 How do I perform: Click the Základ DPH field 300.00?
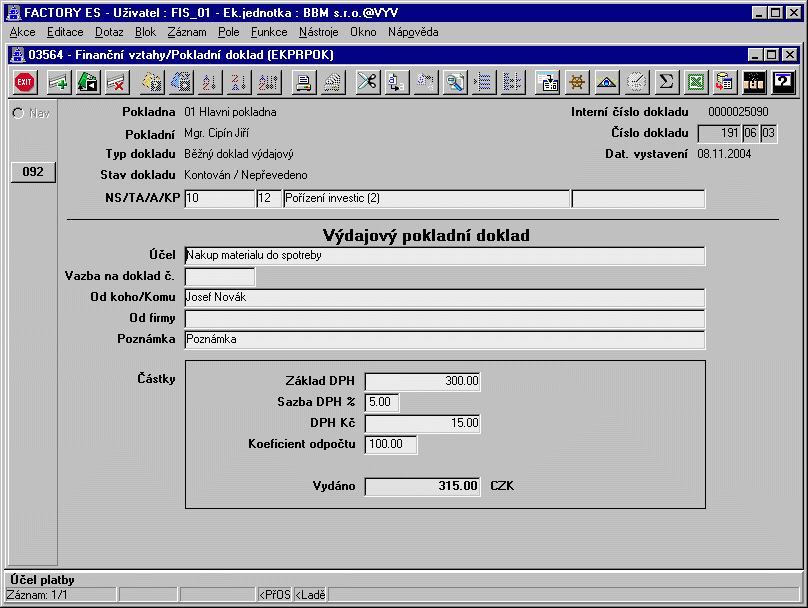(423, 382)
